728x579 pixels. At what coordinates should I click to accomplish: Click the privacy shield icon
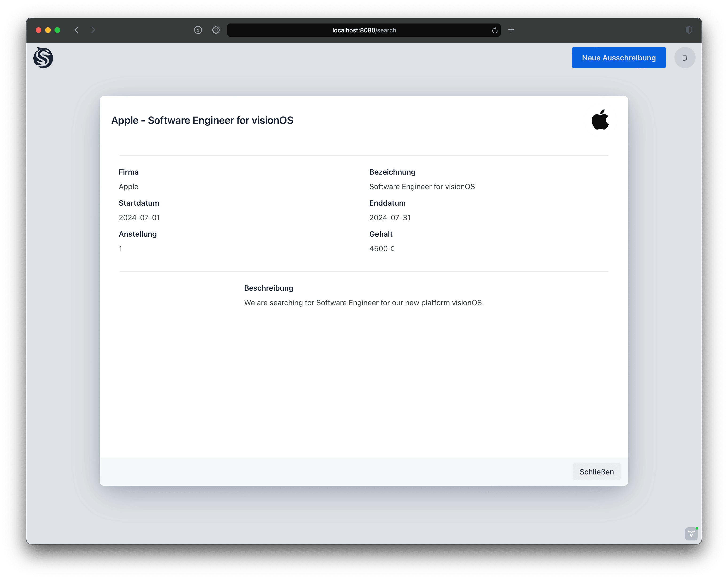(x=689, y=30)
